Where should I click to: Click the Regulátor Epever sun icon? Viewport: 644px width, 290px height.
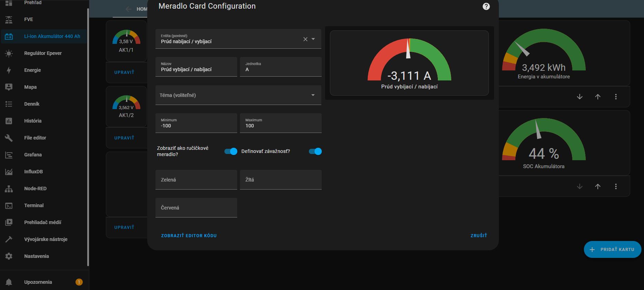tap(9, 53)
